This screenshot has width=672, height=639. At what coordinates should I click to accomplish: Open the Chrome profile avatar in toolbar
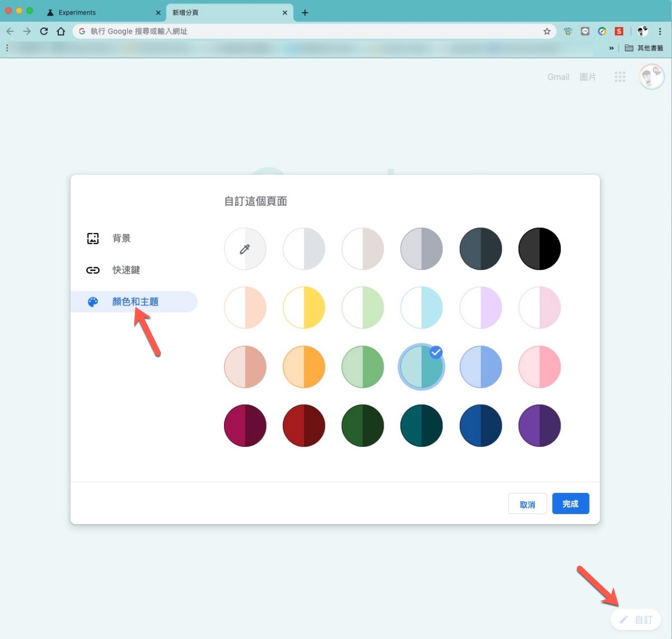(x=642, y=31)
